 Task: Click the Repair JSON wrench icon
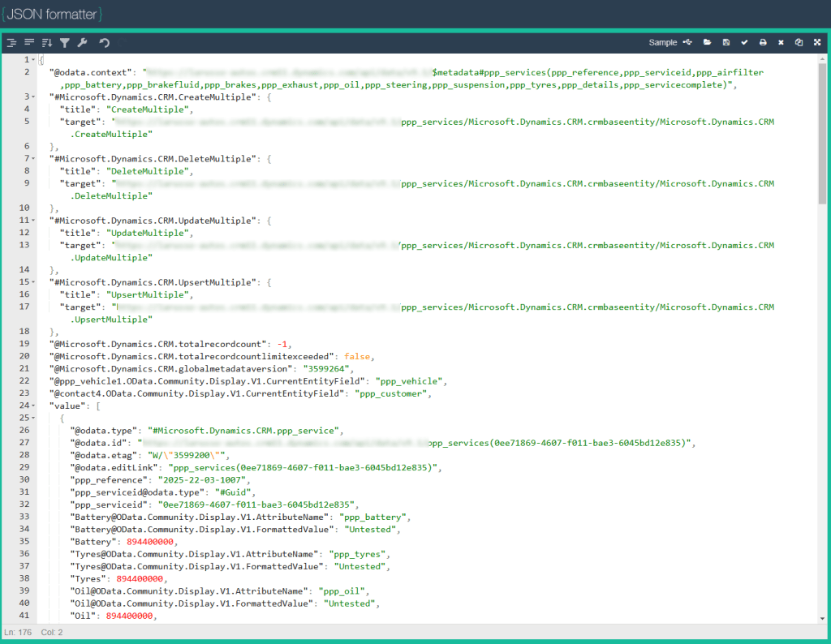pyautogui.click(x=82, y=42)
